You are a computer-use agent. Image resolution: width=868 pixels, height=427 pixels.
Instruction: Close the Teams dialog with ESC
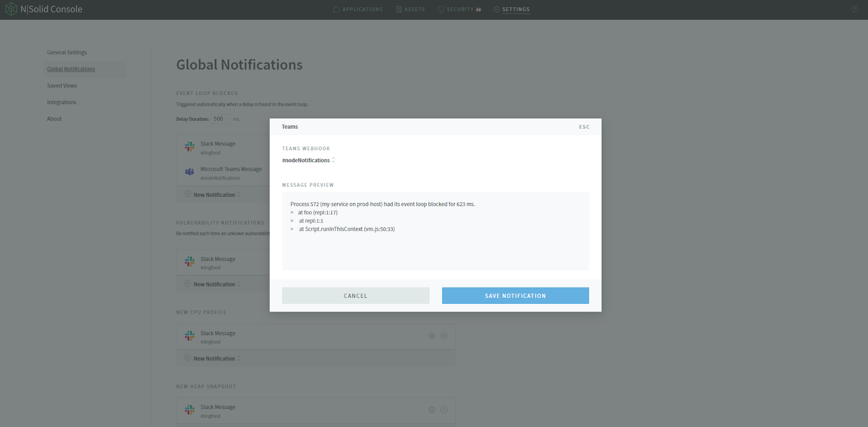pos(584,127)
